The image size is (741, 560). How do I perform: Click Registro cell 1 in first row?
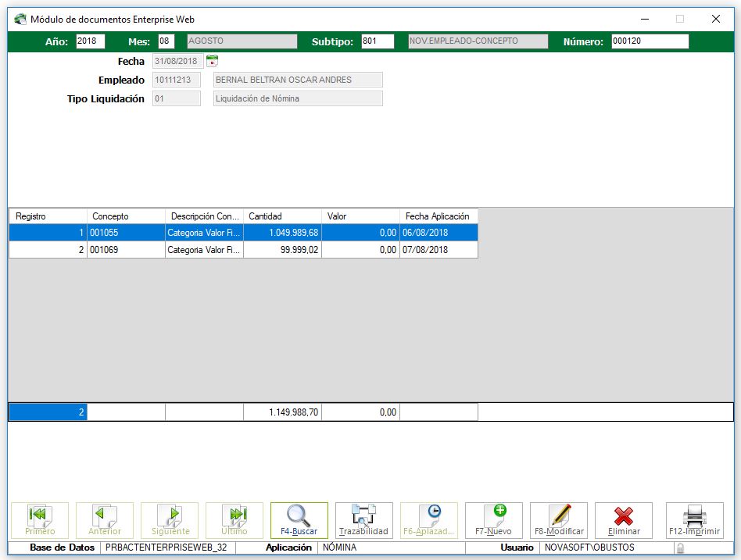48,233
